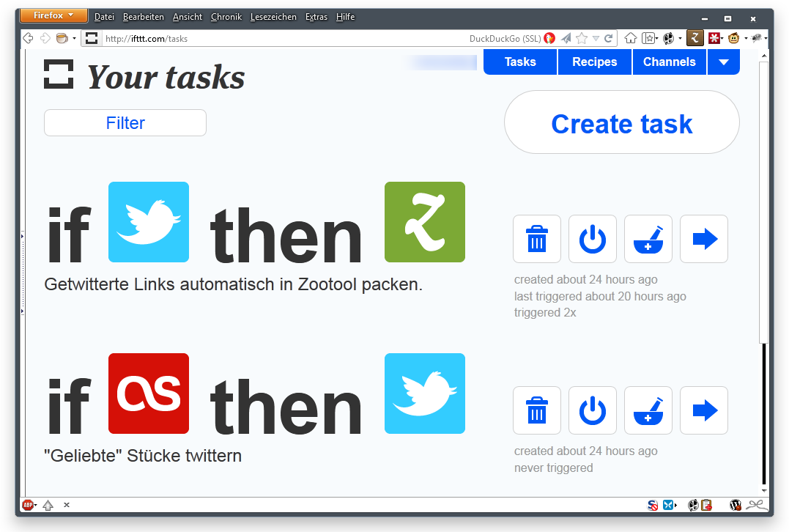Switch to the Recipes tab

point(594,62)
